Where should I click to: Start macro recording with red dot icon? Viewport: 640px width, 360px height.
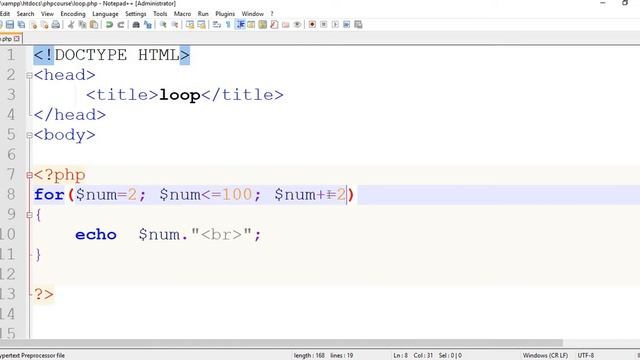312,25
